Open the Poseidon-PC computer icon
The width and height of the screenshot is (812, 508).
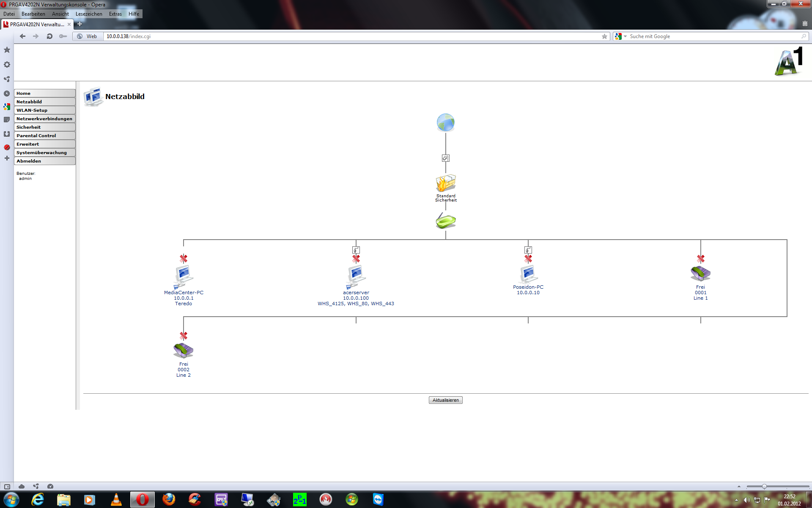point(528,274)
